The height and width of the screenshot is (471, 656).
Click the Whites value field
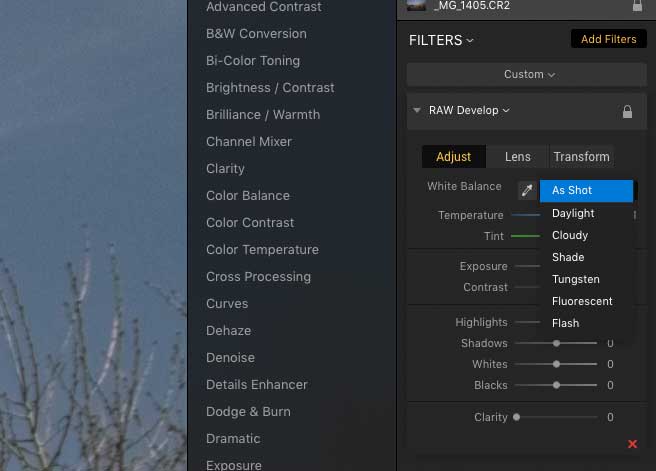pyautogui.click(x=610, y=364)
